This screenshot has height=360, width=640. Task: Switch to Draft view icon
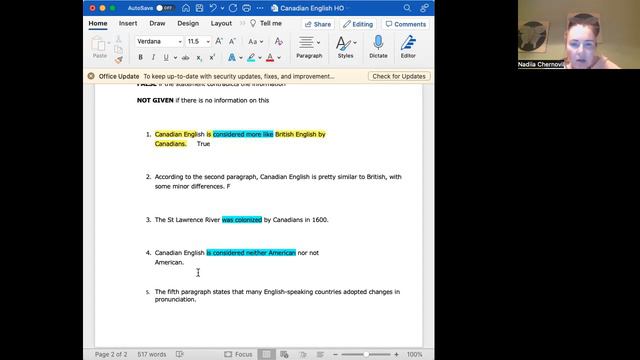320,354
